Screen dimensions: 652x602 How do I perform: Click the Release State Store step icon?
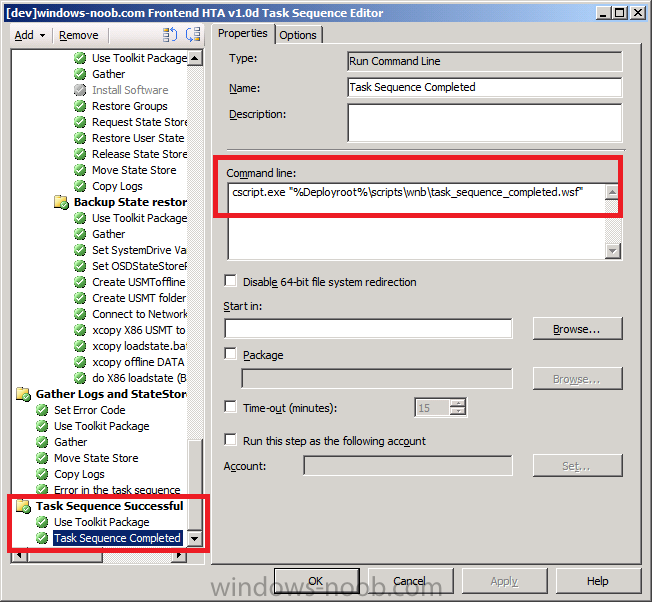click(80, 154)
